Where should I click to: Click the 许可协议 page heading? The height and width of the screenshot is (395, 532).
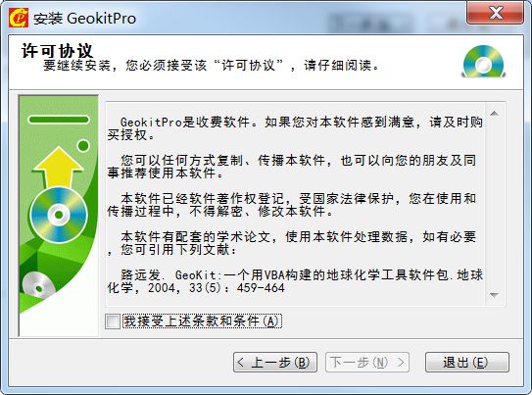[57, 51]
